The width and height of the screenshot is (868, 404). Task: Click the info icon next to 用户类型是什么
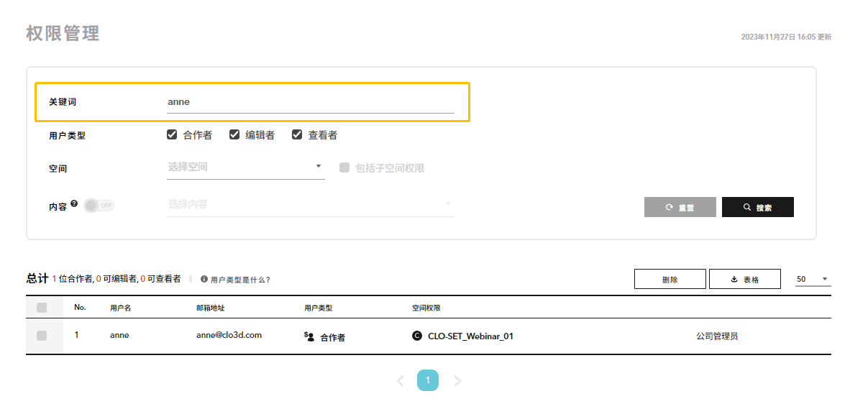point(204,280)
